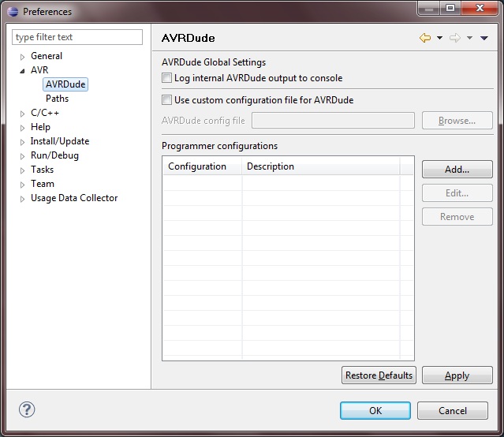Select the Usage Data Collector label
The image size is (504, 437).
74,198
